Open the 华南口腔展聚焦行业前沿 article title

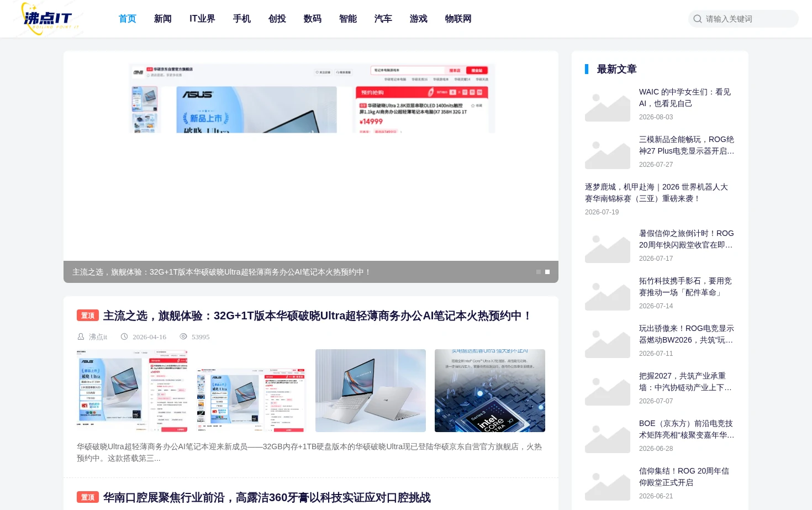pos(267,497)
